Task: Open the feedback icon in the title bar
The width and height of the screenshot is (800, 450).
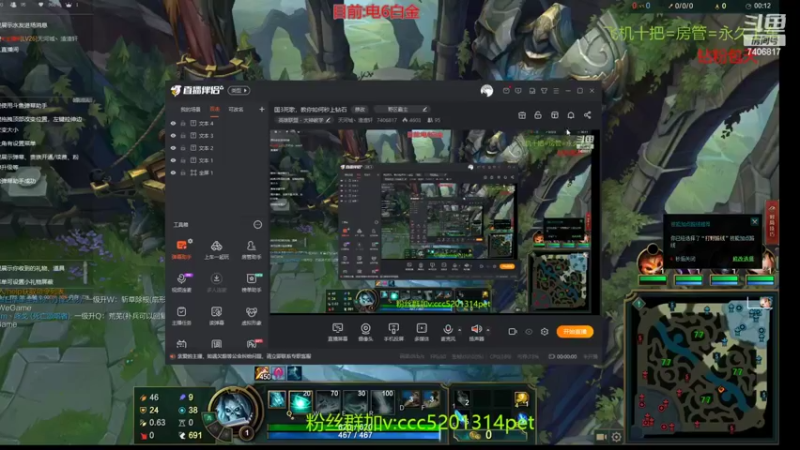Action: (x=518, y=91)
